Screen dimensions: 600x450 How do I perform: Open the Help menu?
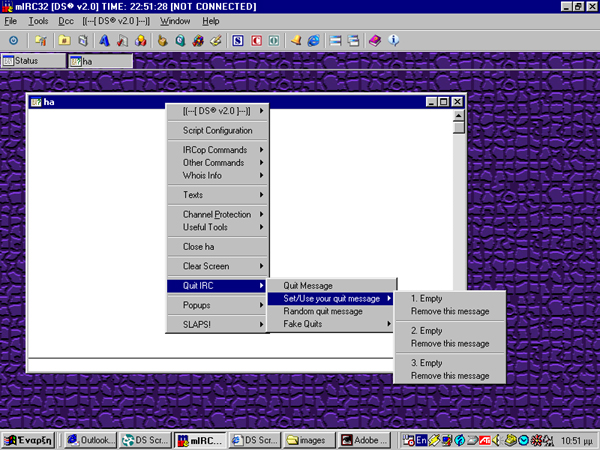(x=210, y=21)
